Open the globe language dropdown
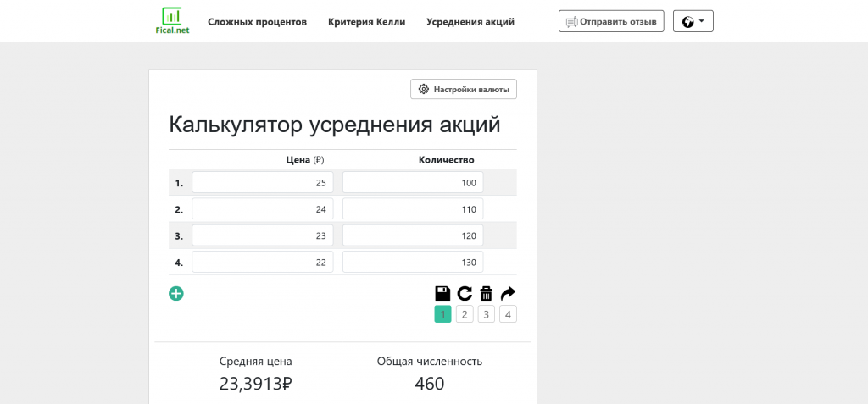 tap(693, 21)
